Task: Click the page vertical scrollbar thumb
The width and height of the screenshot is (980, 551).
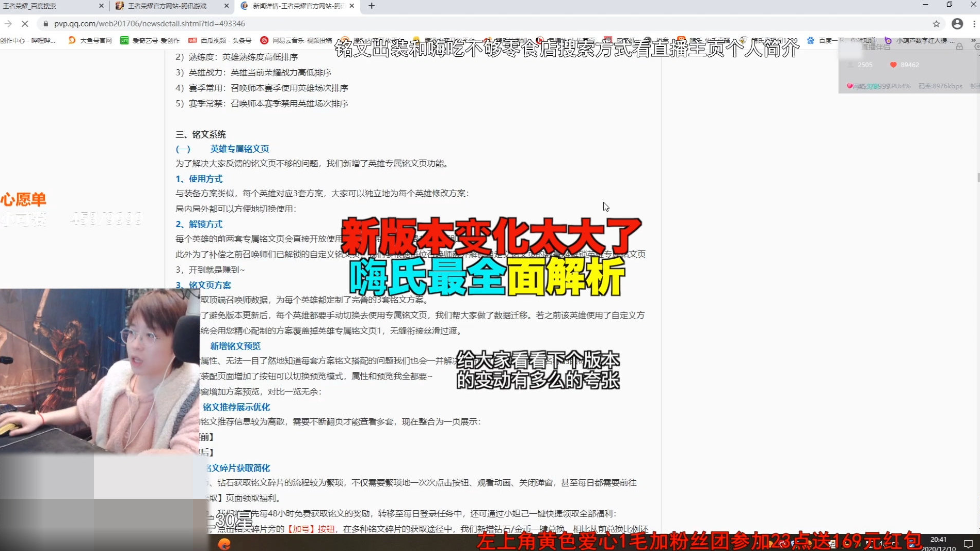Action: click(978, 178)
